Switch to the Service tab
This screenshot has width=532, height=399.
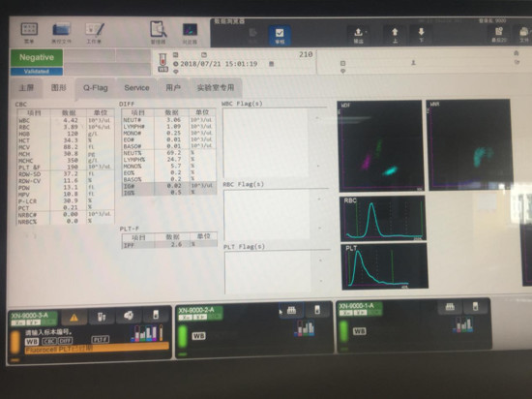pos(136,88)
